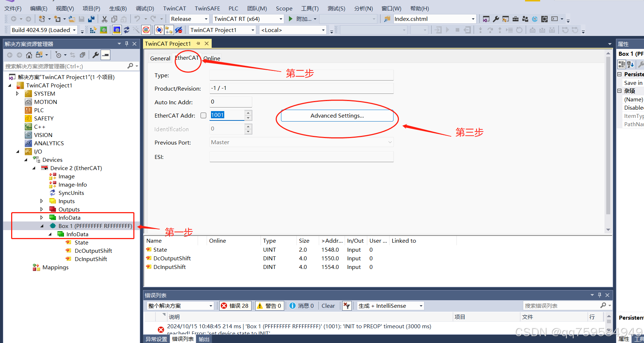Enable the EtherCAT Addr checkbox

(203, 115)
